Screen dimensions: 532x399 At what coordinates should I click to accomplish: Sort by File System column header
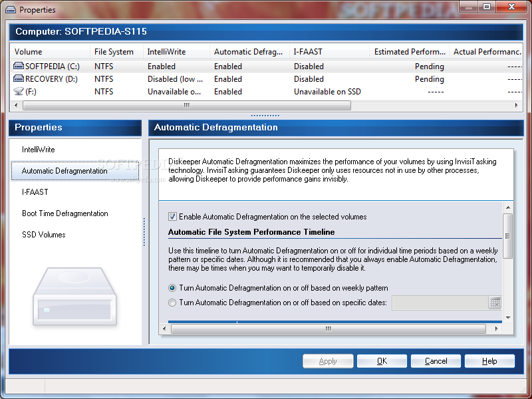(x=117, y=52)
